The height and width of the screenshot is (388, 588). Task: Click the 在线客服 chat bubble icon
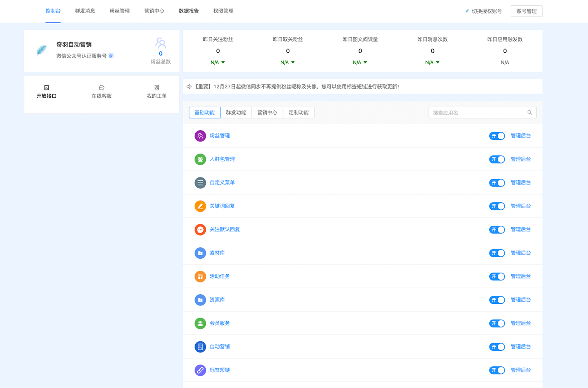(x=102, y=87)
